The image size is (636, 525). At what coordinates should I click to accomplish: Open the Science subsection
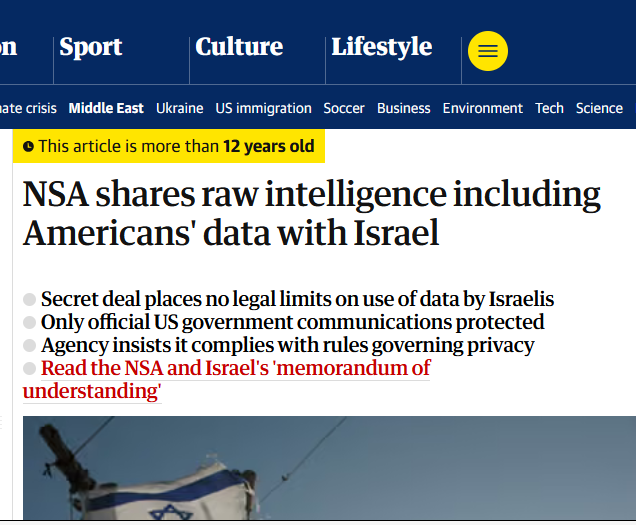pyautogui.click(x=599, y=108)
